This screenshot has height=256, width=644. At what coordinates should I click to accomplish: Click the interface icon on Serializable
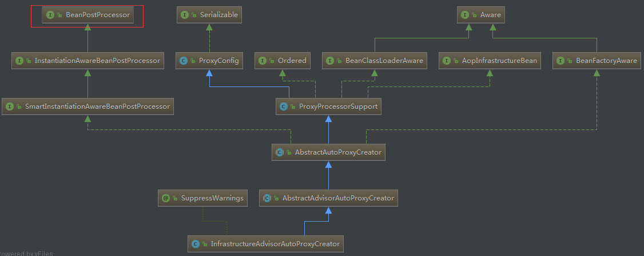[185, 15]
